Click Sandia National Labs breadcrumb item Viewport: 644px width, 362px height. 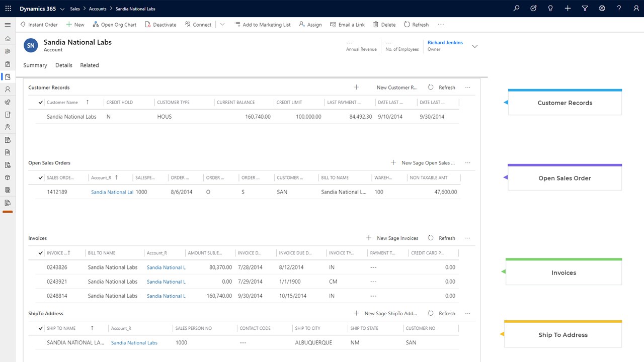click(135, 9)
